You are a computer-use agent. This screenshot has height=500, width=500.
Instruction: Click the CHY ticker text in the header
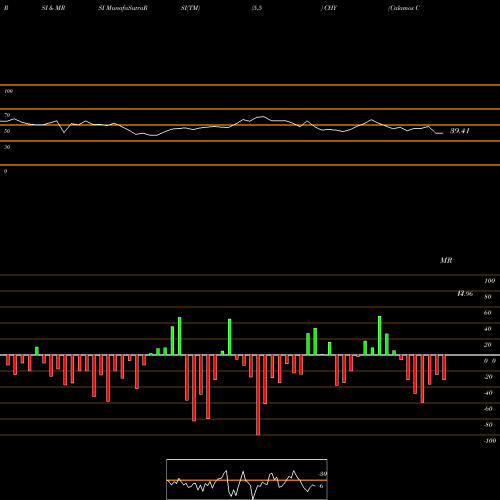[x=330, y=8]
